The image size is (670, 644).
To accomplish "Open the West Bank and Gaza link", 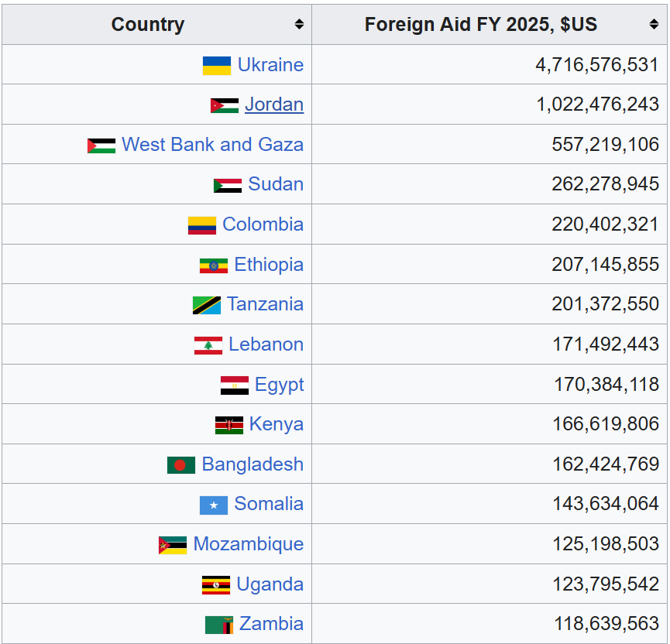I will 212,145.
